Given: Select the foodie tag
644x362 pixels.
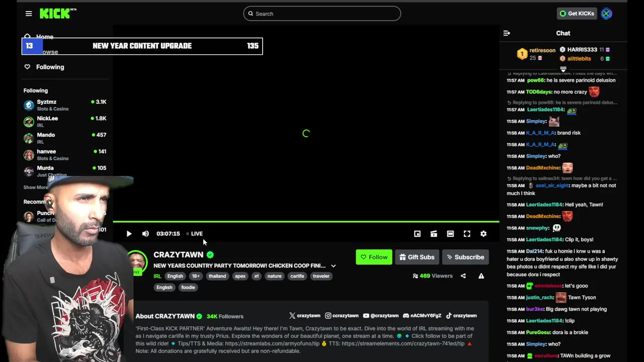Looking at the screenshot, I should click(188, 288).
